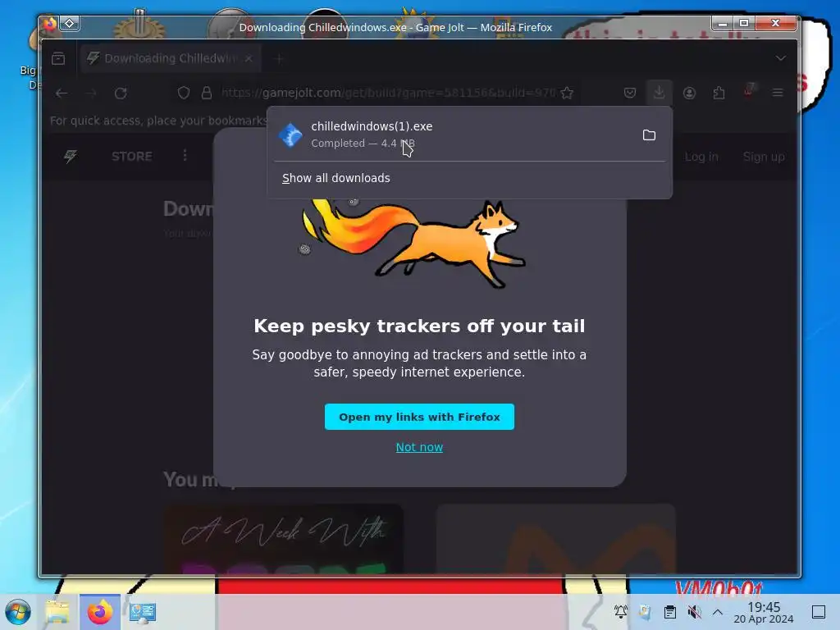Open the second recommended game thumbnail

tap(556, 539)
